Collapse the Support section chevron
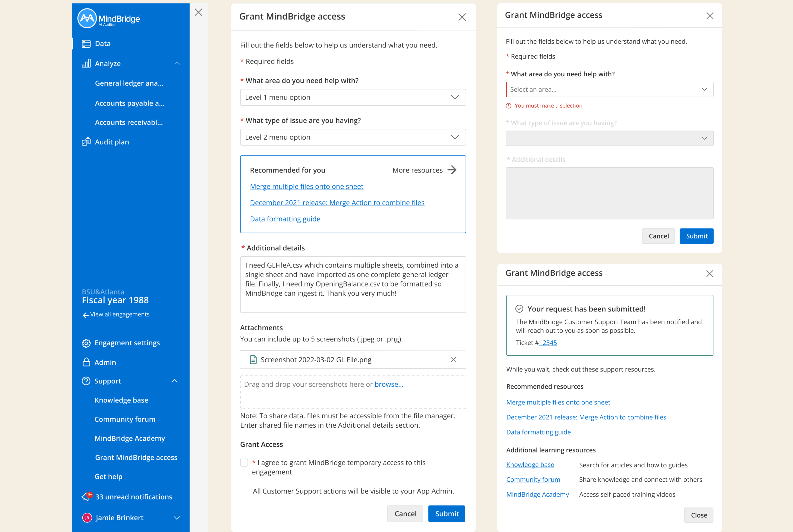 point(175,381)
